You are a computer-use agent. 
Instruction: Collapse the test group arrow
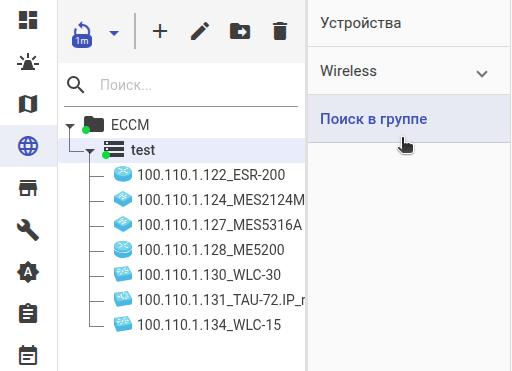(x=90, y=152)
